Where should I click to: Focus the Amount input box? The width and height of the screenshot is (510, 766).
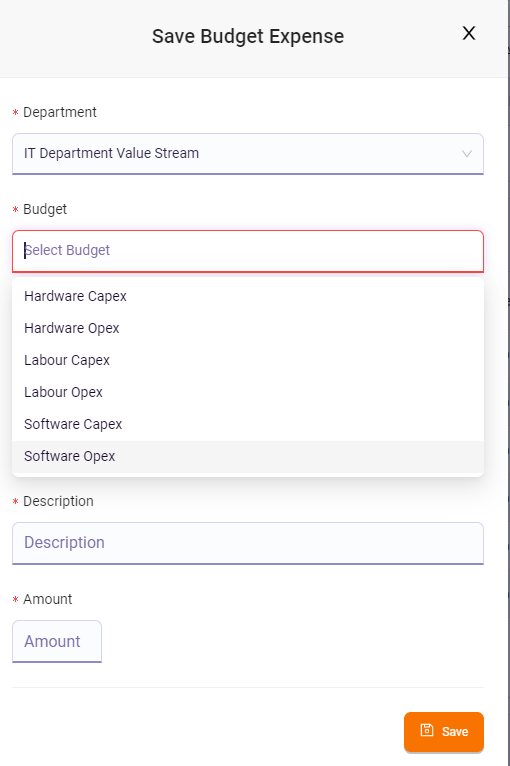click(57, 641)
